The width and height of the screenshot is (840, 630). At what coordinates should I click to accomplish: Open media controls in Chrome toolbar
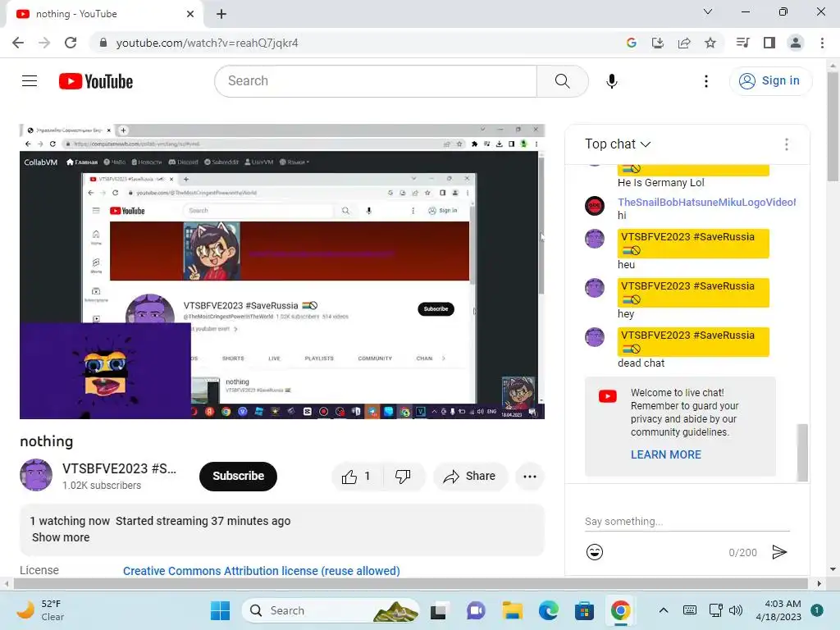click(742, 43)
